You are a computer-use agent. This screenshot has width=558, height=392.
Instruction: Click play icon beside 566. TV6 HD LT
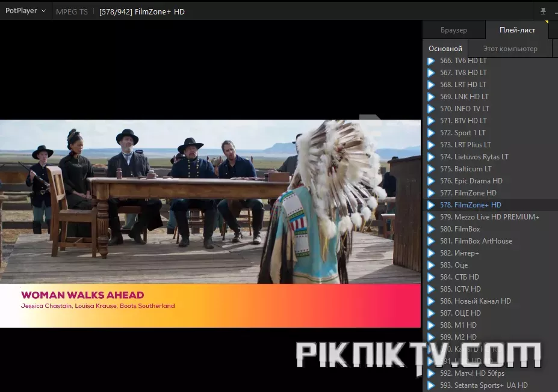click(431, 61)
